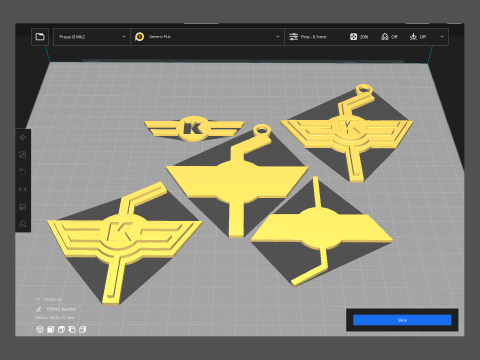Viewport: 480px width, 360px height.
Task: Switch to left view cube icon
Action: [x=72, y=329]
